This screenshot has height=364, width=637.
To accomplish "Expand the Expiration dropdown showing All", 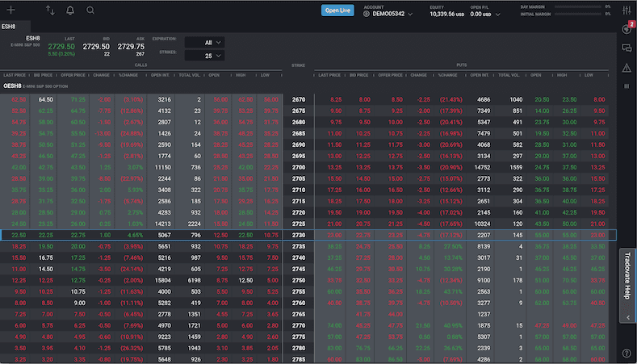I will pyautogui.click(x=204, y=42).
